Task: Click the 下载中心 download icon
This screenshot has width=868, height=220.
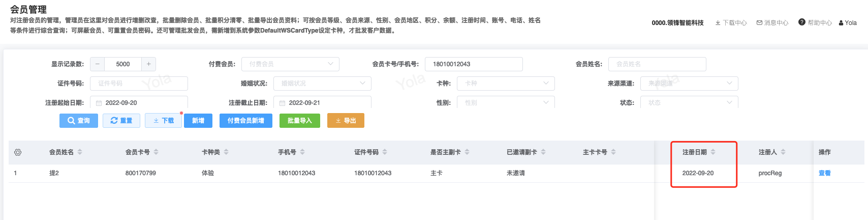Action: tap(718, 23)
